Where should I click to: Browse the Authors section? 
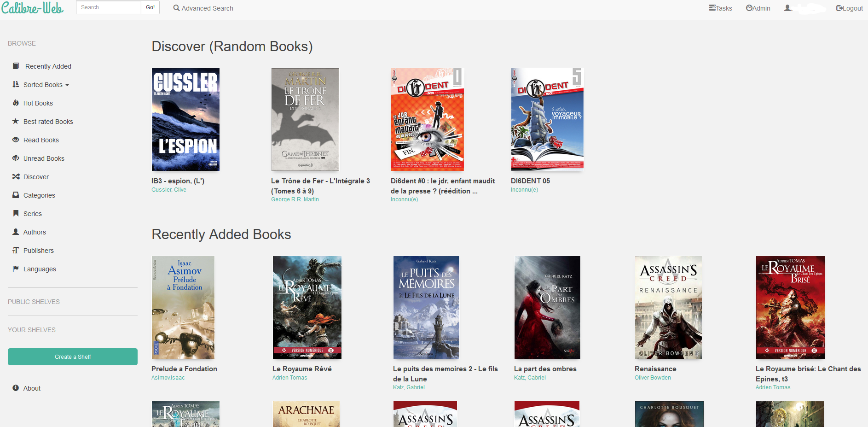[x=35, y=232]
